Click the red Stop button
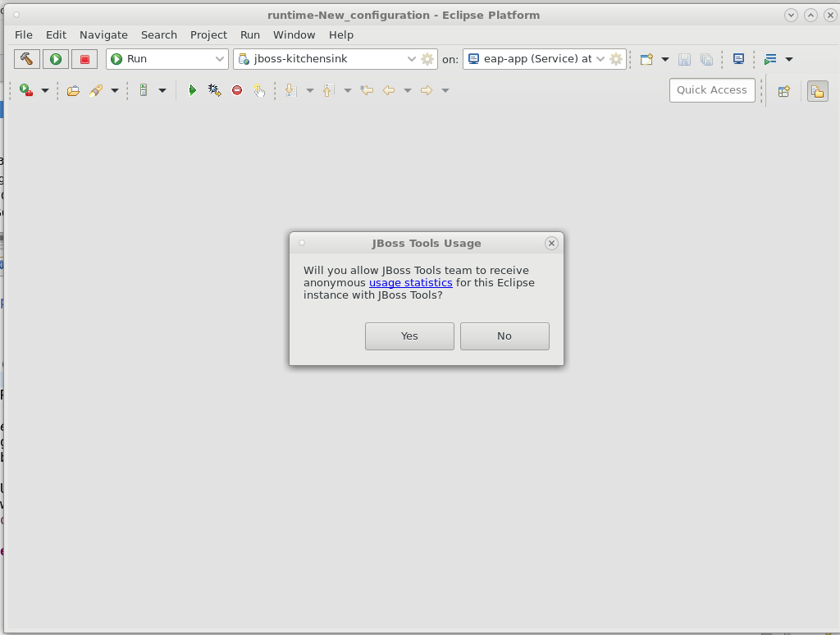Image resolution: width=840 pixels, height=635 pixels. (x=84, y=59)
